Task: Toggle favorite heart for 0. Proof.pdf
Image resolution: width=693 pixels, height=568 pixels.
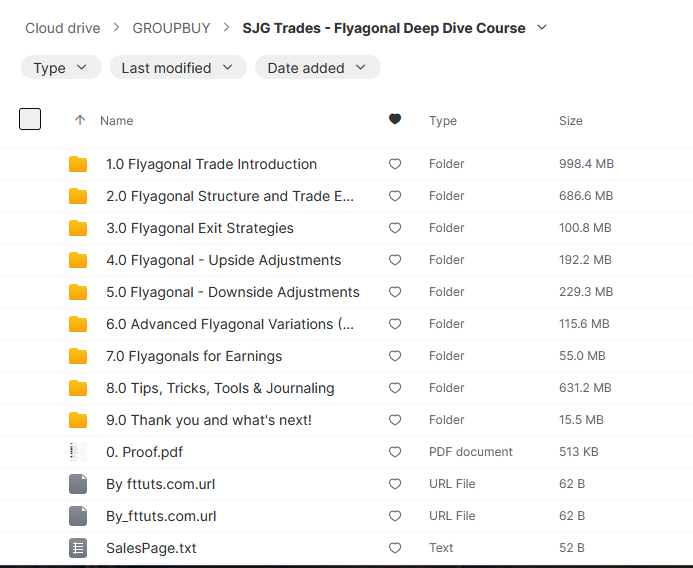Action: 395,452
